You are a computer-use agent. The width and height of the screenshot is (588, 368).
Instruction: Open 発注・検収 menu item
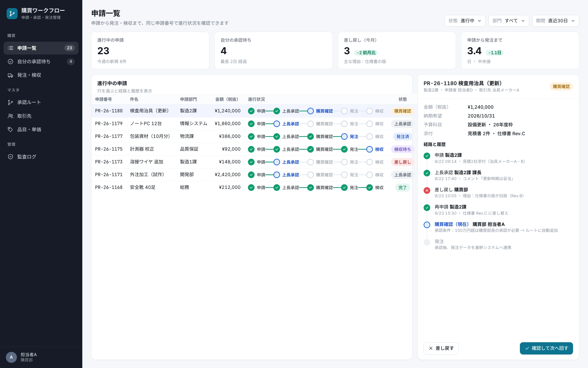(x=41, y=75)
